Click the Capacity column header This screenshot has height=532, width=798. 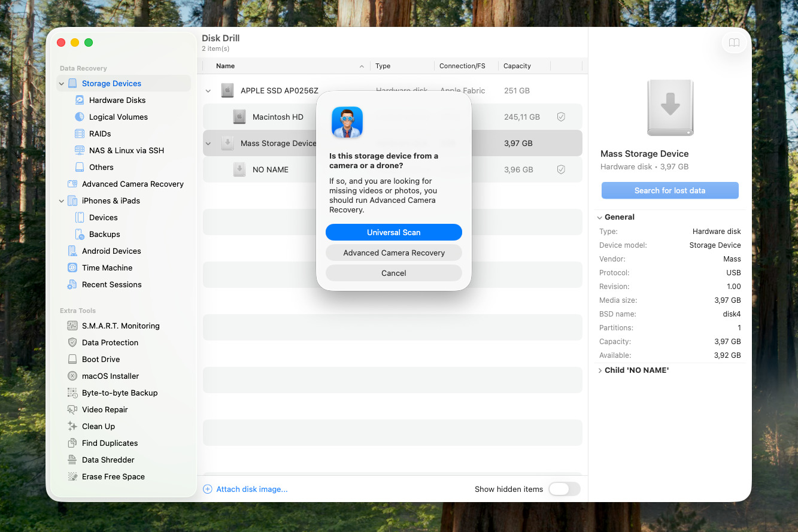524,66
